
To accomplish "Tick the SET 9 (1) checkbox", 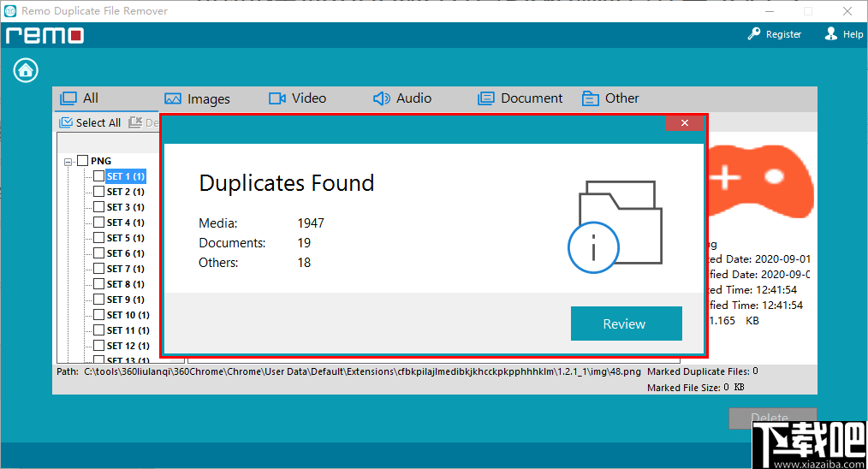I will 98,299.
